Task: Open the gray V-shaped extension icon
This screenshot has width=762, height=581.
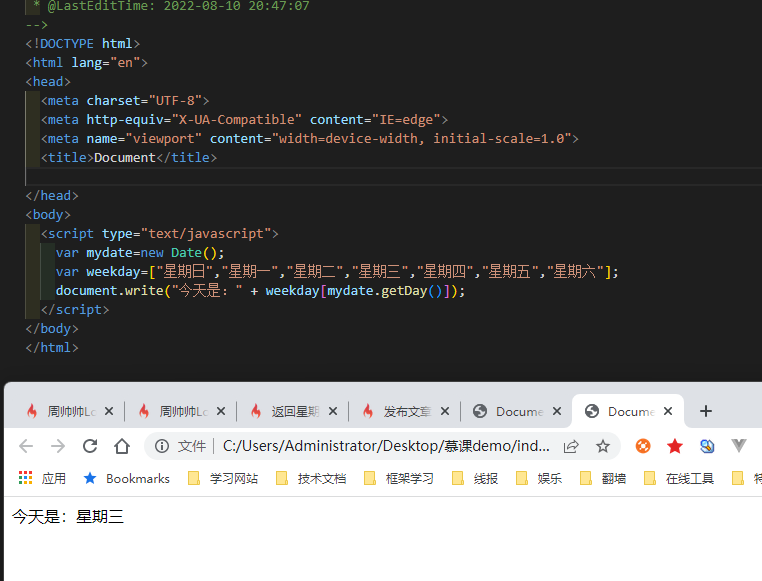Action: tap(739, 445)
